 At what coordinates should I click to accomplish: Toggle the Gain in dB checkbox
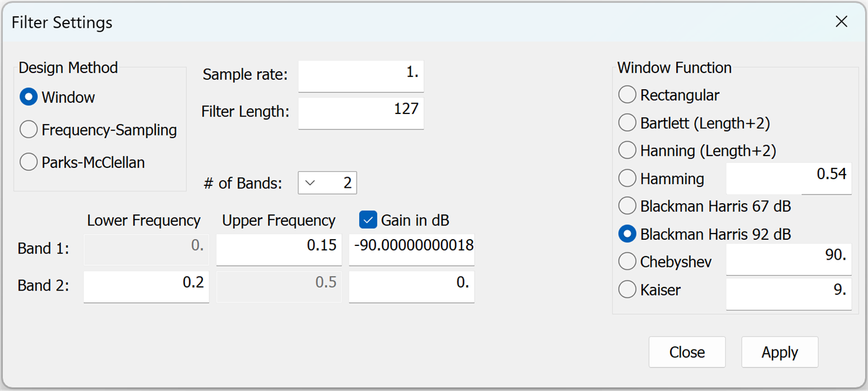369,220
